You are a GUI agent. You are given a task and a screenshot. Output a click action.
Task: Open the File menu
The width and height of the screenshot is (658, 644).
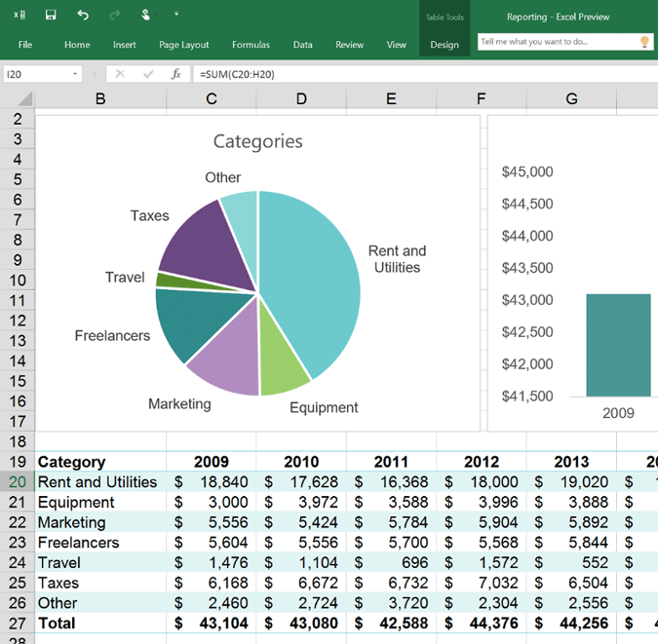pyautogui.click(x=25, y=45)
